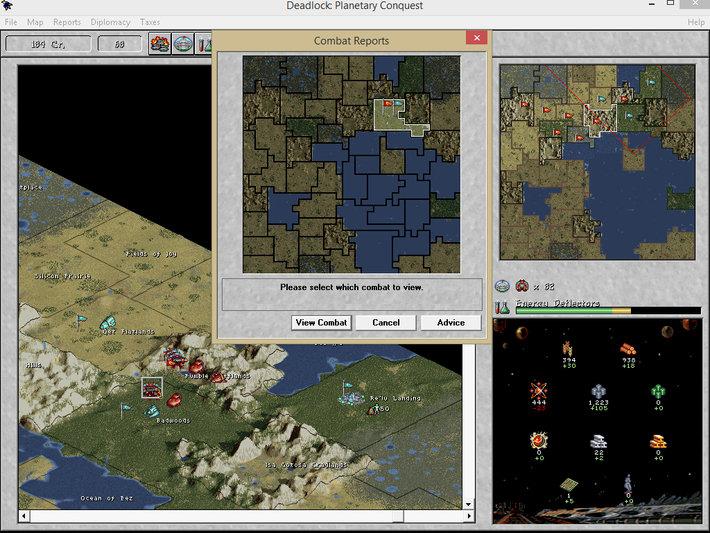This screenshot has height=533, width=710.
Task: Open the Help menu
Action: tap(696, 22)
